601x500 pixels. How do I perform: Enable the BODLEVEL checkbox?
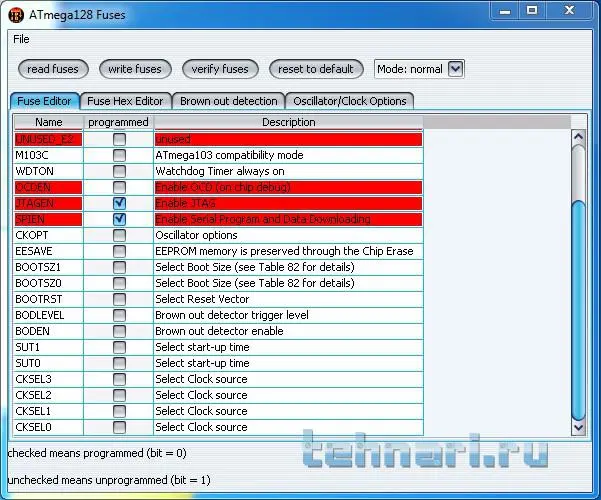(119, 315)
